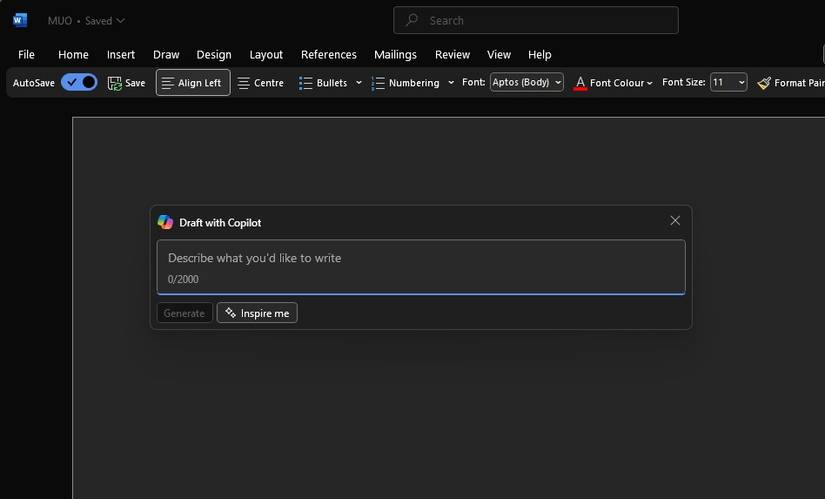Expand the Numbering dropdown arrow
This screenshot has width=825, height=499.
coord(451,83)
